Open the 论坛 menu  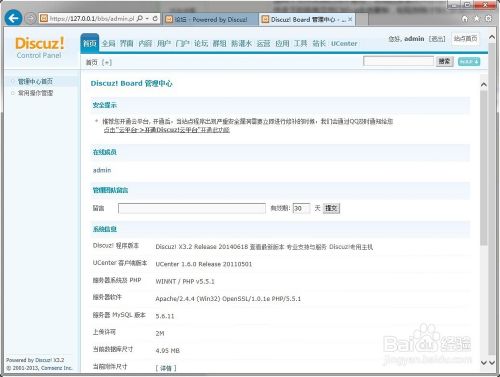(x=201, y=43)
